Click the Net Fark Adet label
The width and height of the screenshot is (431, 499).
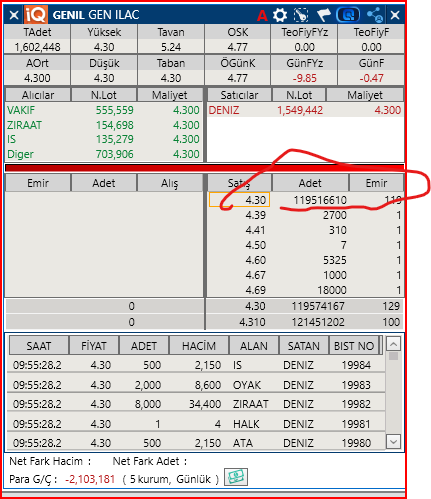[x=150, y=461]
